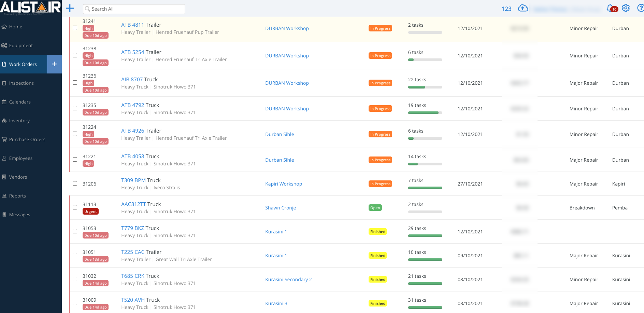Viewport: 644px width, 313px height.
Task: Click the cloud upload icon
Action: click(x=523, y=8)
